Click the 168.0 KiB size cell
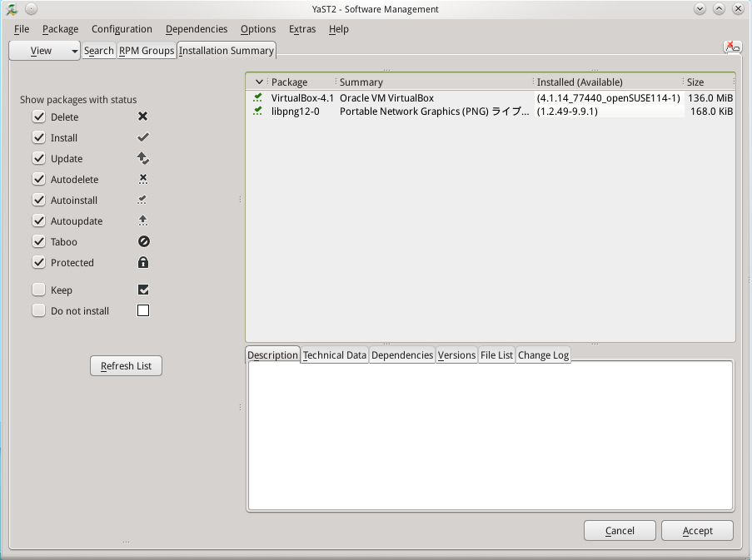 (x=712, y=112)
